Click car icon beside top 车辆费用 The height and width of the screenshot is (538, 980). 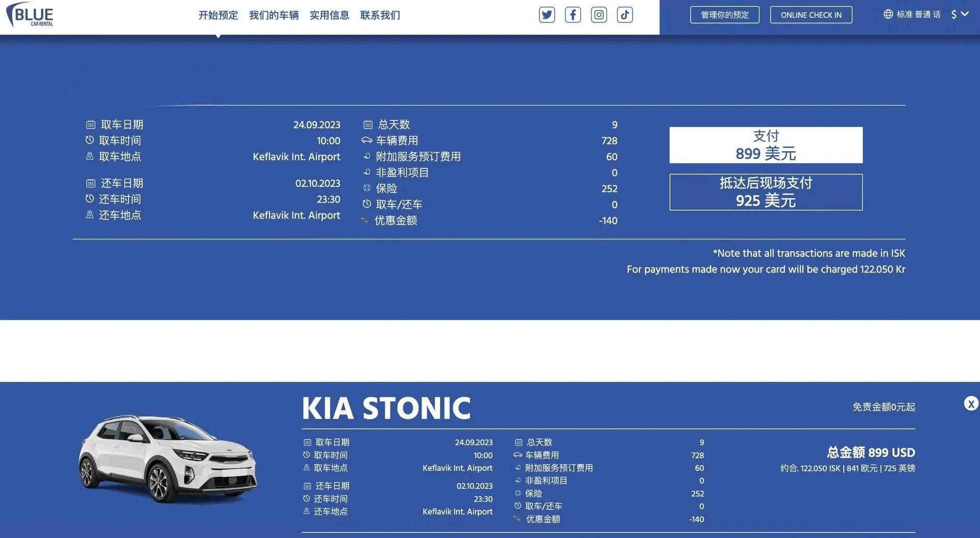click(367, 140)
